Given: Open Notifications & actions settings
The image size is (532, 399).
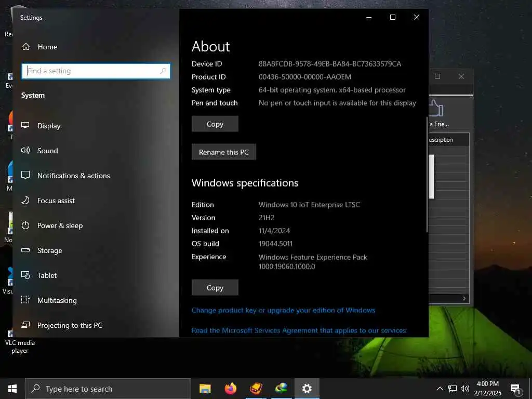Looking at the screenshot, I should coord(74,176).
